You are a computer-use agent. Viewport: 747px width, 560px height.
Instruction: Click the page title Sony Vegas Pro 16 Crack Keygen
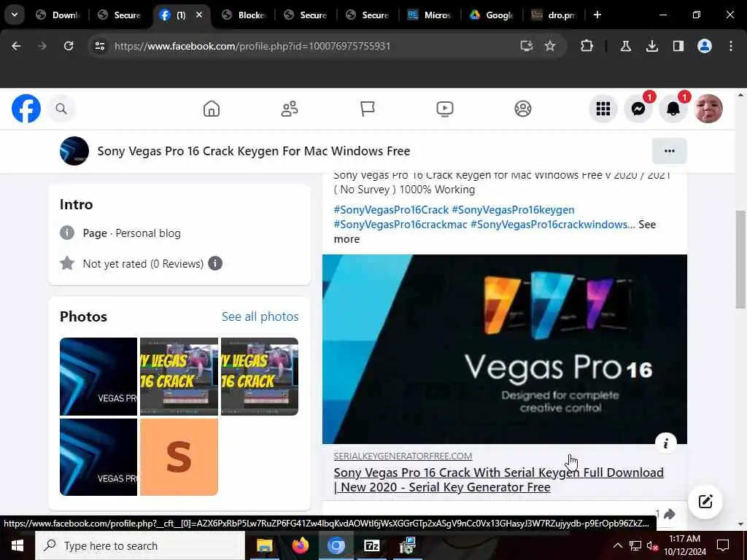point(254,151)
